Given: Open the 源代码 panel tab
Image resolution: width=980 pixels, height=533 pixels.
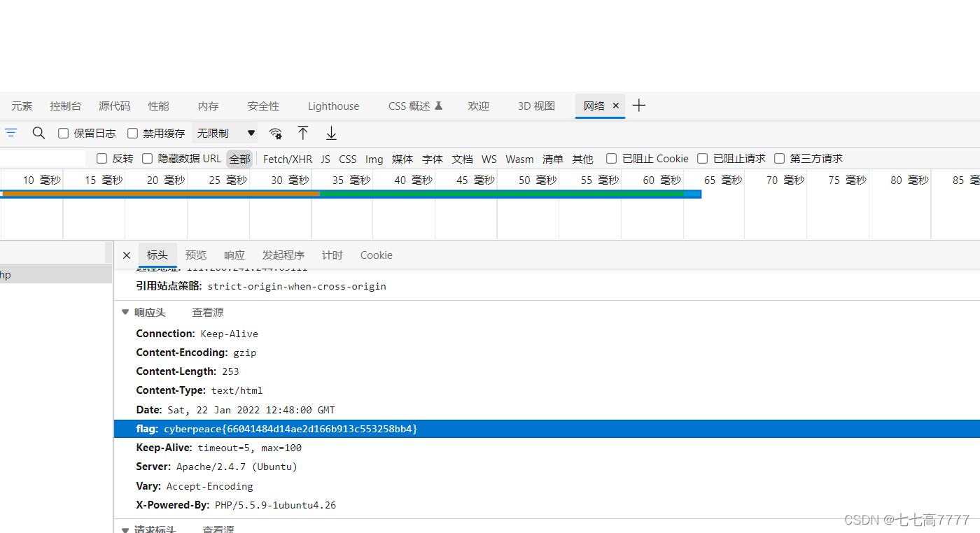Looking at the screenshot, I should (114, 106).
